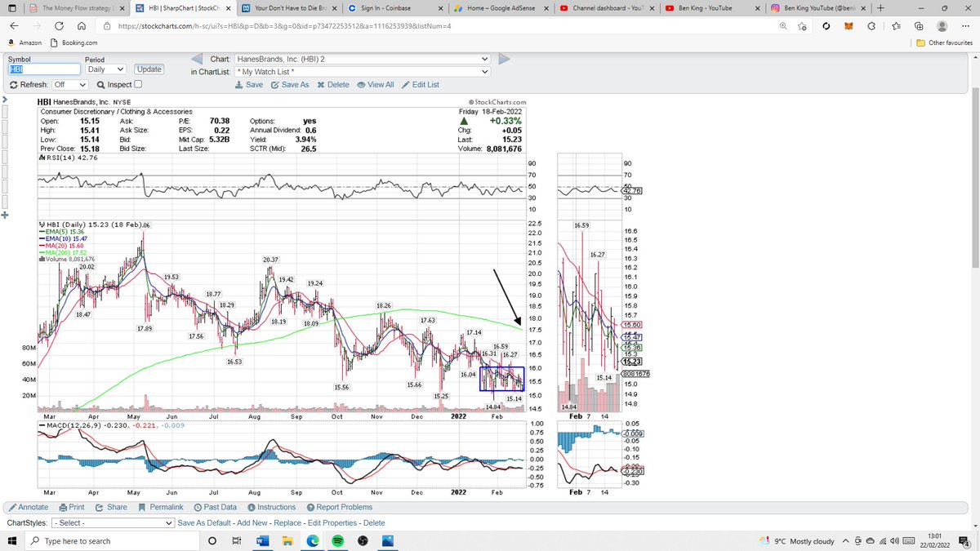Click the Save As link
This screenshot has height=551, width=980.
(290, 85)
